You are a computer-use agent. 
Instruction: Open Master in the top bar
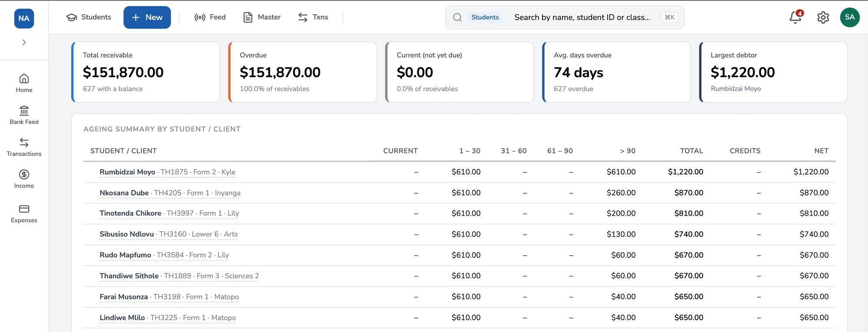[x=262, y=17]
